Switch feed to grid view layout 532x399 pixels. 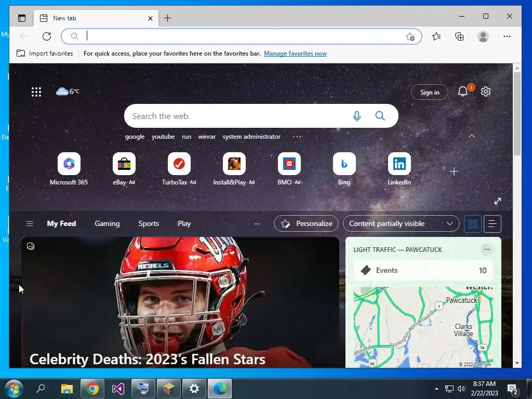click(x=473, y=223)
